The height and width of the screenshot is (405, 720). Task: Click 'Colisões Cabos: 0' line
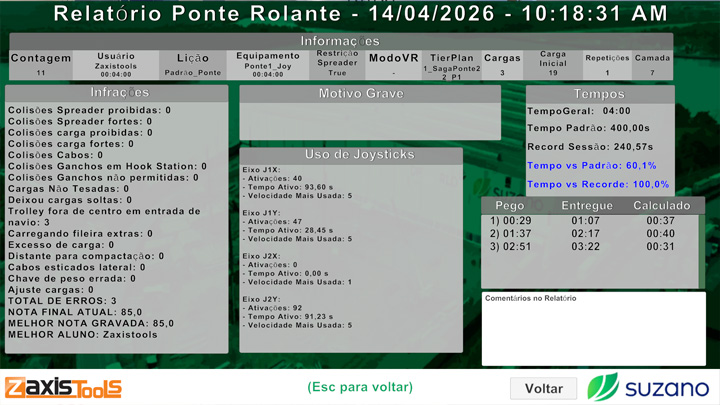(56, 155)
